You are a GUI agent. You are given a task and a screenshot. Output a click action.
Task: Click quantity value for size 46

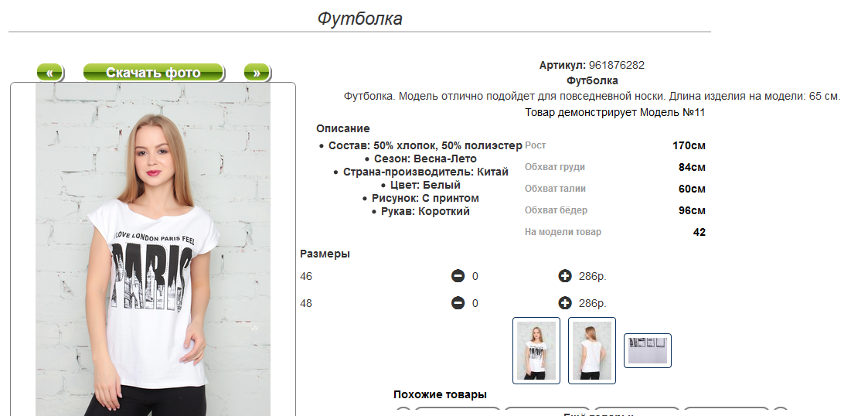(475, 276)
